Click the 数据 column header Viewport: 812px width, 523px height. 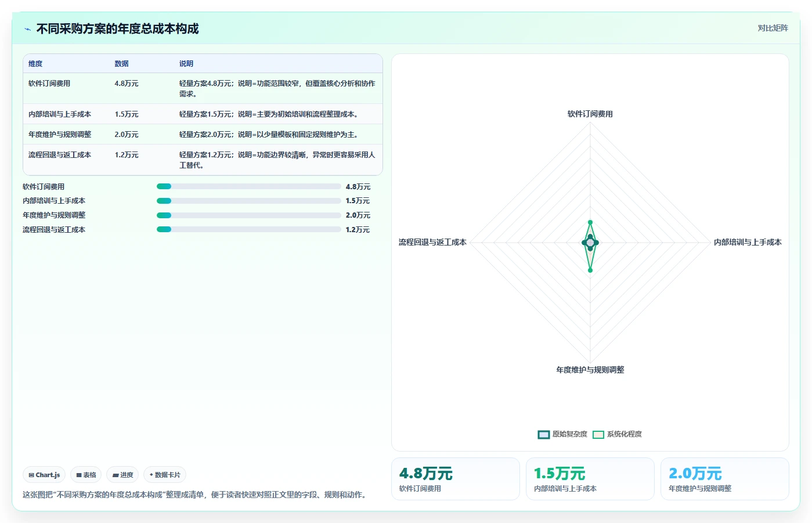[x=121, y=64]
